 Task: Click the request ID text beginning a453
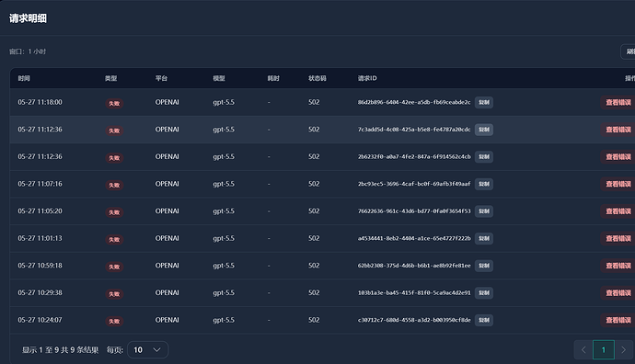pos(414,238)
